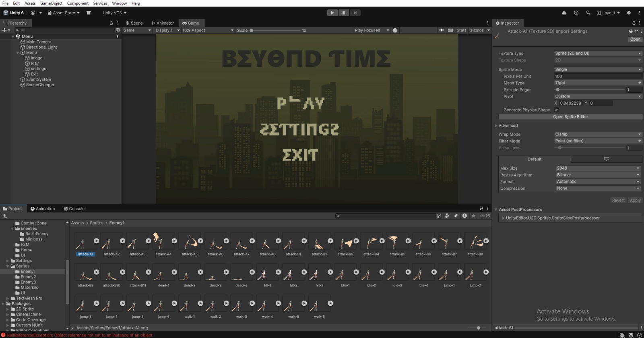Open the Menu scene options kebab
This screenshot has width=644, height=338.
click(x=118, y=36)
